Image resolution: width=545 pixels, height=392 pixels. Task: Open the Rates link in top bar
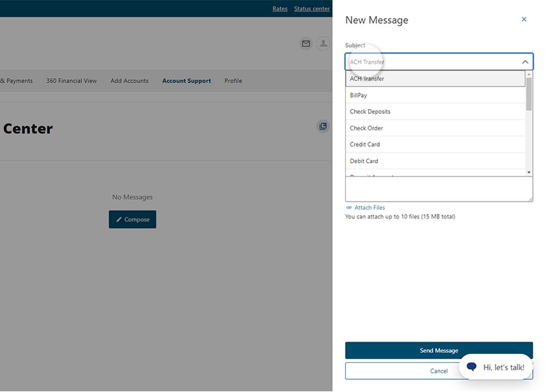click(x=280, y=9)
